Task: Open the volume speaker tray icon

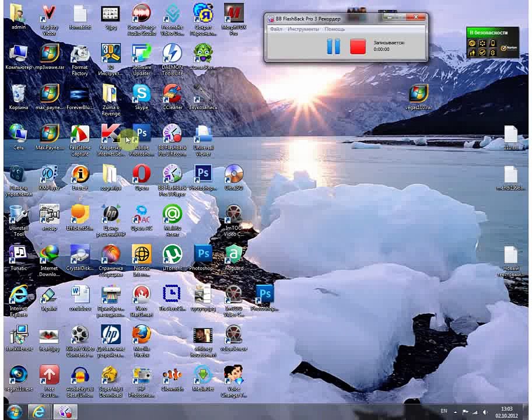Action: point(485,412)
